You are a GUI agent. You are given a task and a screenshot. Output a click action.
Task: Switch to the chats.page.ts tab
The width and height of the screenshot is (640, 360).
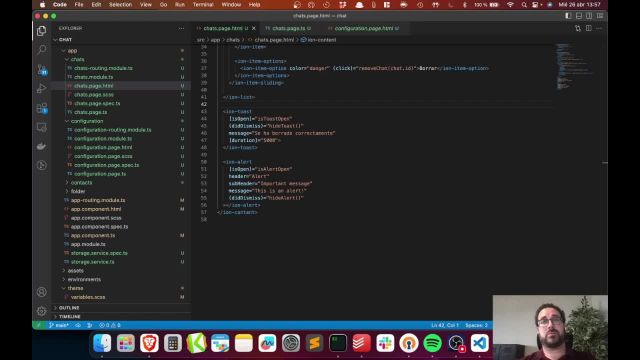point(288,28)
